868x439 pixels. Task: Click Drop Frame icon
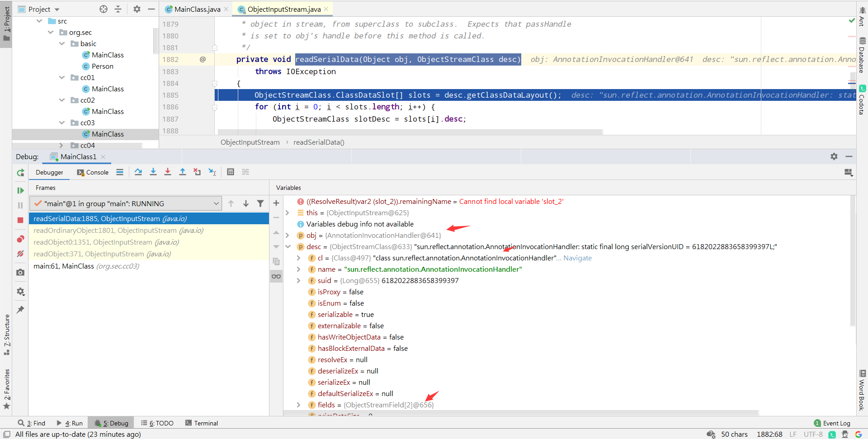pos(197,172)
